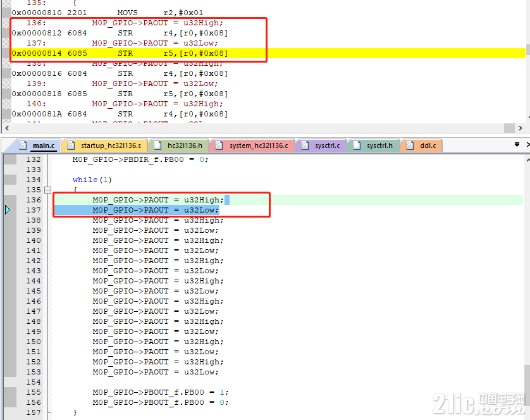This screenshot has width=530, height=420.
Task: Open the sysctrl.c tab
Action: pyautogui.click(x=321, y=145)
